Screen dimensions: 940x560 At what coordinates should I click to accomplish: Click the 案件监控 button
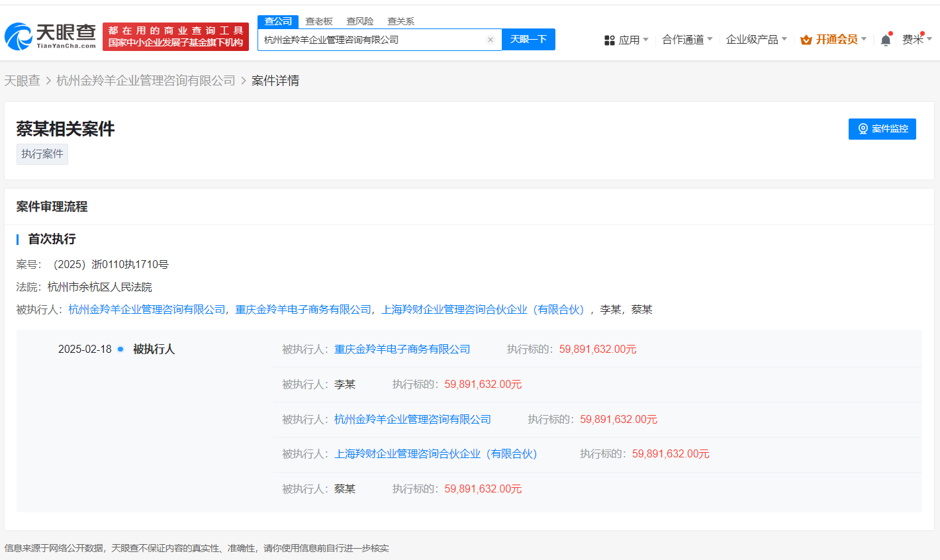click(x=882, y=129)
